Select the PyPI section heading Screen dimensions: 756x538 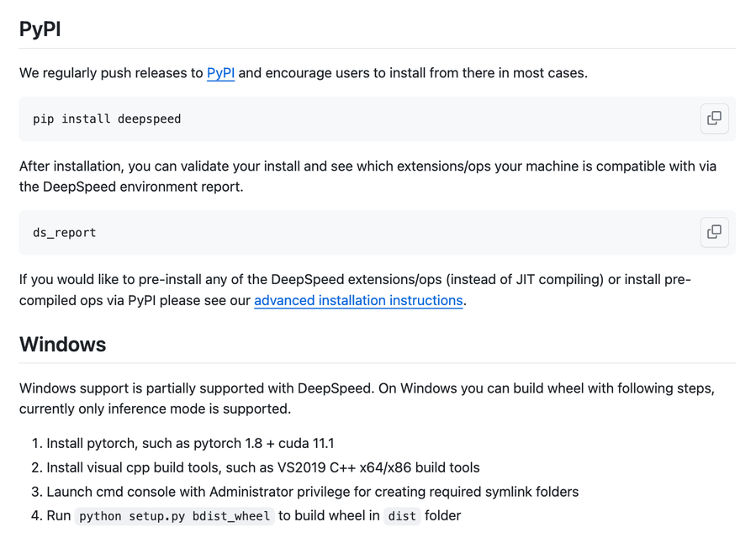click(40, 29)
